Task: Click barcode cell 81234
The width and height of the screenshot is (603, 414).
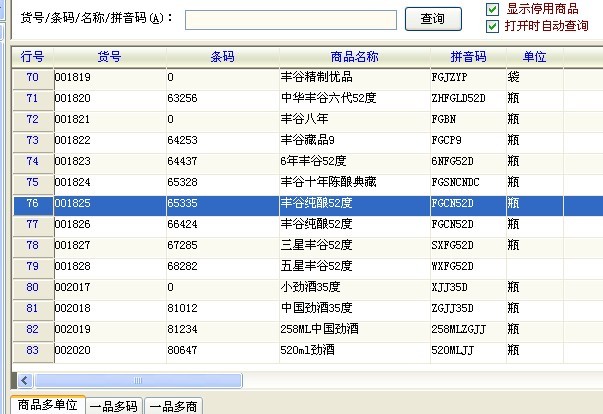Action: coord(182,329)
